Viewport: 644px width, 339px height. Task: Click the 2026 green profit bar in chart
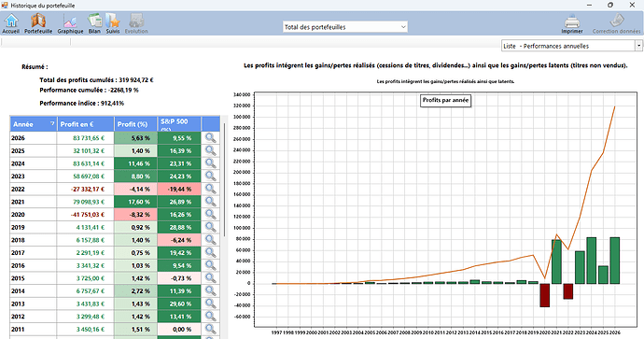click(614, 261)
